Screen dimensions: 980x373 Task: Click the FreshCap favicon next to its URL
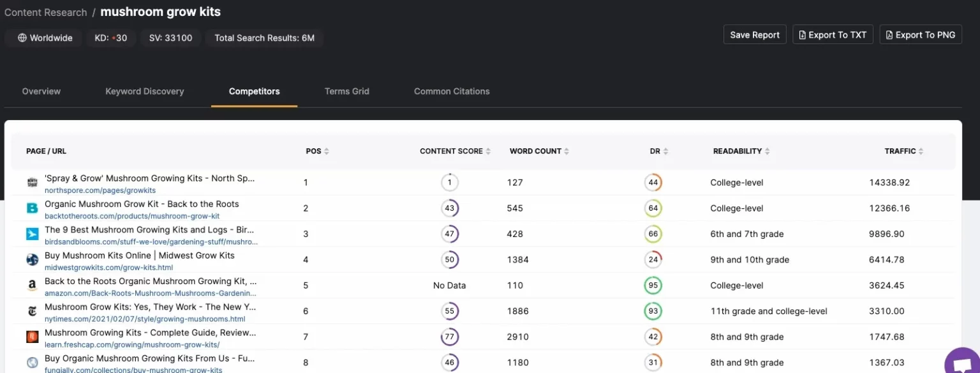pyautogui.click(x=32, y=337)
